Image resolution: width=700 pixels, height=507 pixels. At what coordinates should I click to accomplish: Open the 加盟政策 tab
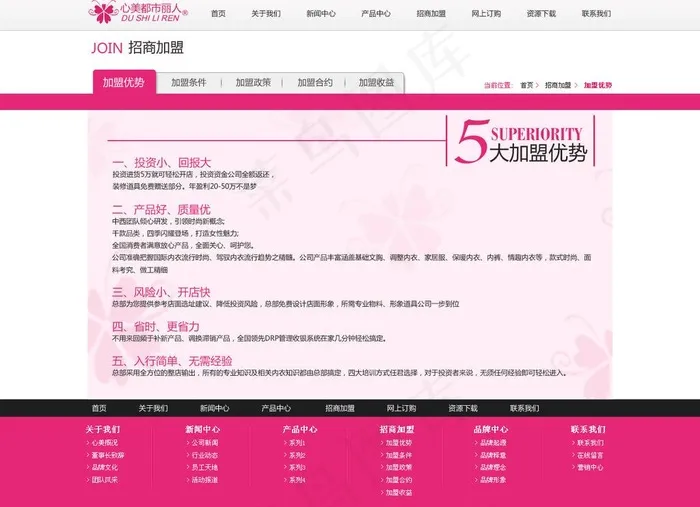pyautogui.click(x=253, y=83)
